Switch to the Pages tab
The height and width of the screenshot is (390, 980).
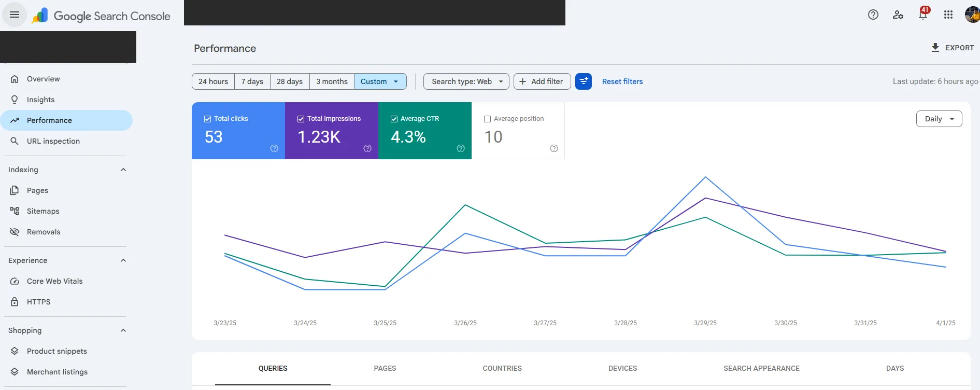pyautogui.click(x=385, y=368)
